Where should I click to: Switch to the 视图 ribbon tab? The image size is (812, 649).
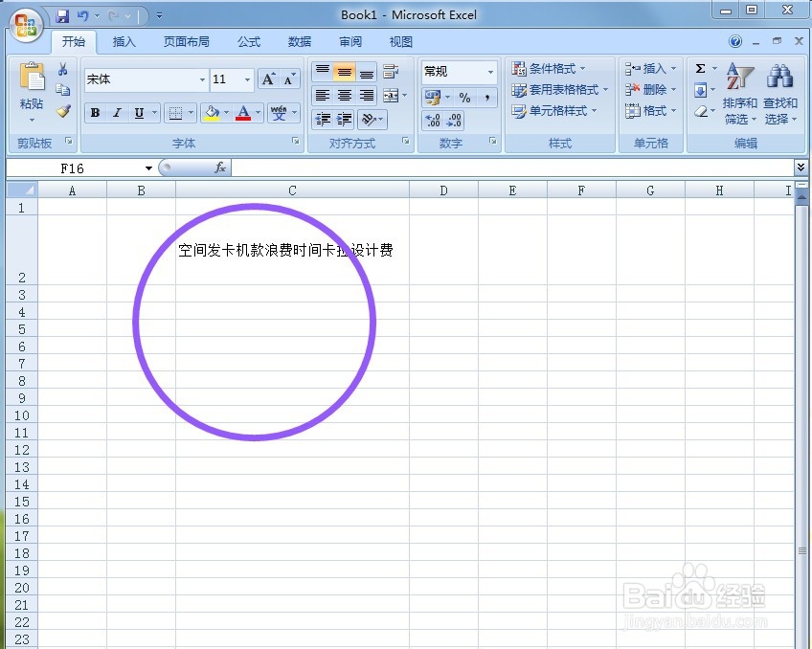point(400,41)
